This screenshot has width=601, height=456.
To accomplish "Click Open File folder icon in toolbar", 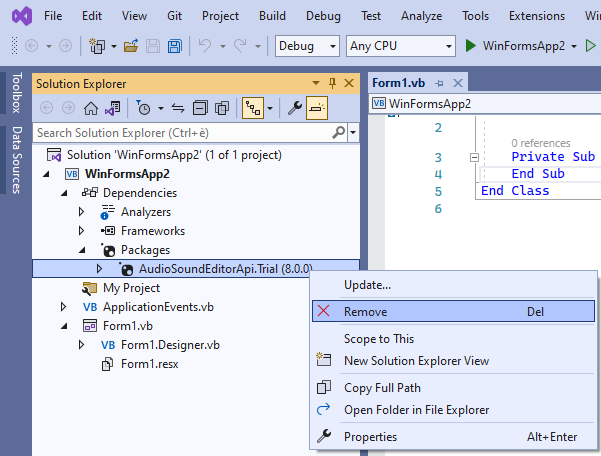I will tap(132, 46).
